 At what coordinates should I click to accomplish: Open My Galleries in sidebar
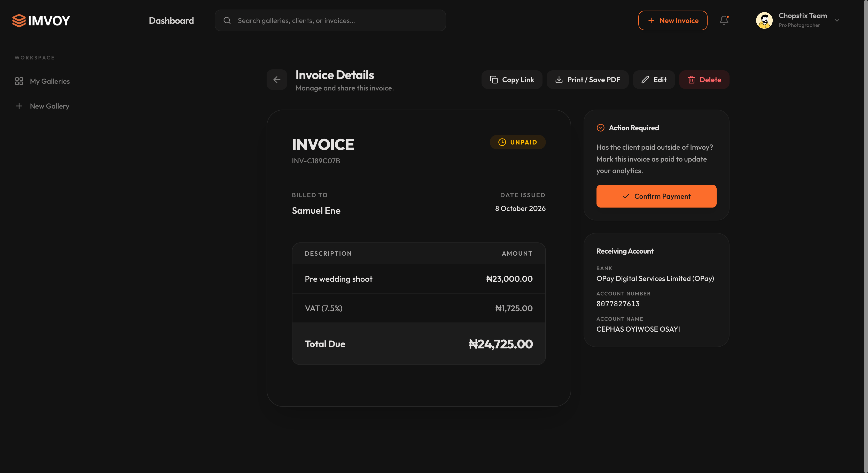[42, 81]
